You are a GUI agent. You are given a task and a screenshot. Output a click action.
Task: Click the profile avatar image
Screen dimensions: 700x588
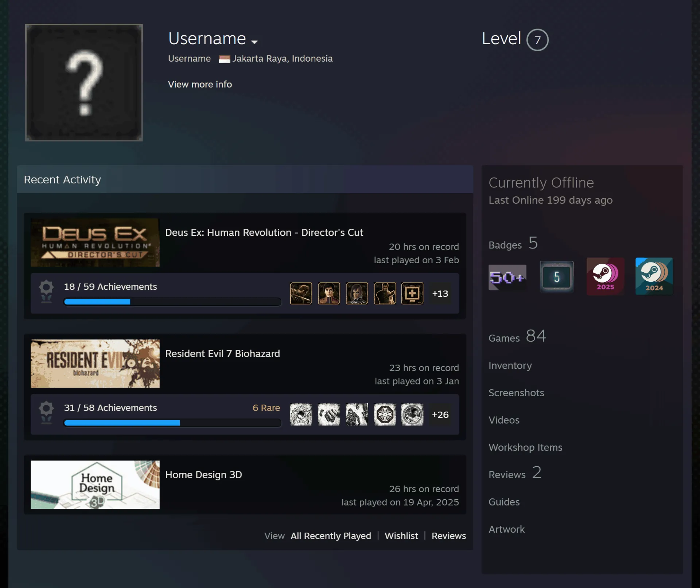(84, 82)
